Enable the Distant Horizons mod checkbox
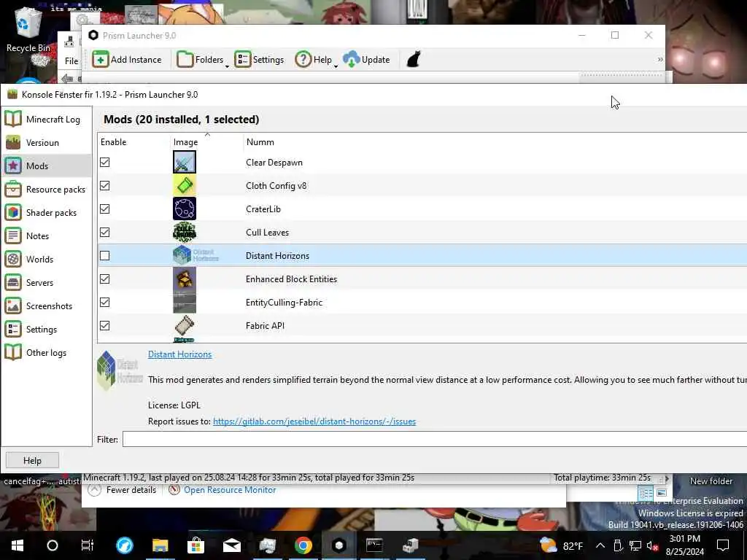 pyautogui.click(x=105, y=256)
